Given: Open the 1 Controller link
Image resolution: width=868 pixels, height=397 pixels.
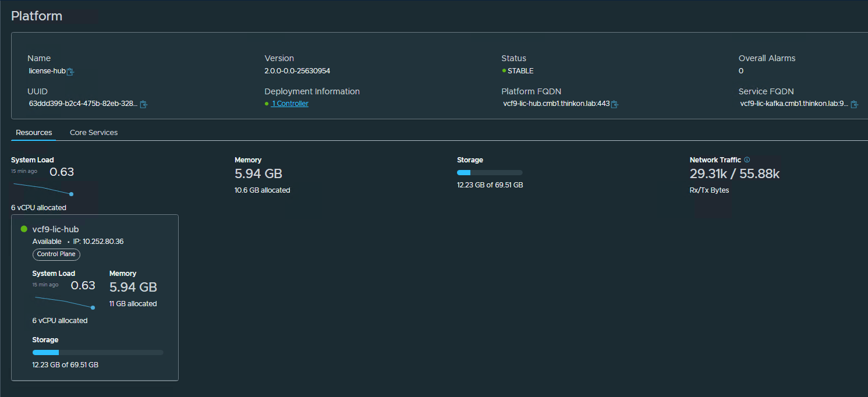Looking at the screenshot, I should (289, 104).
